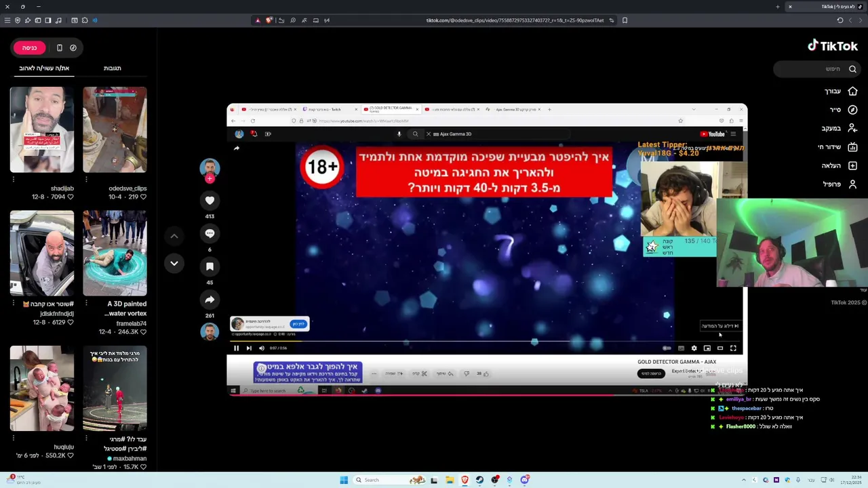868x488 pixels.
Task: Go to next video with down arrow
Action: (174, 263)
